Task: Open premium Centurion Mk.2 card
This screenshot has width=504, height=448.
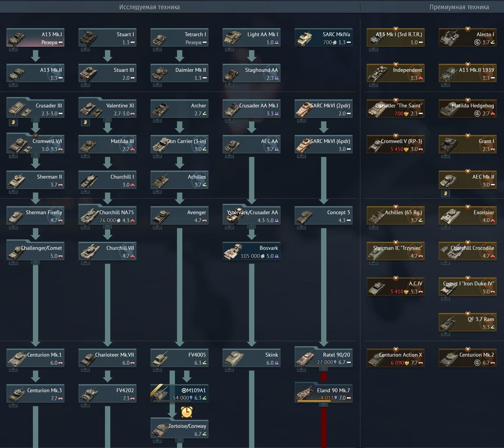Action: (468, 358)
